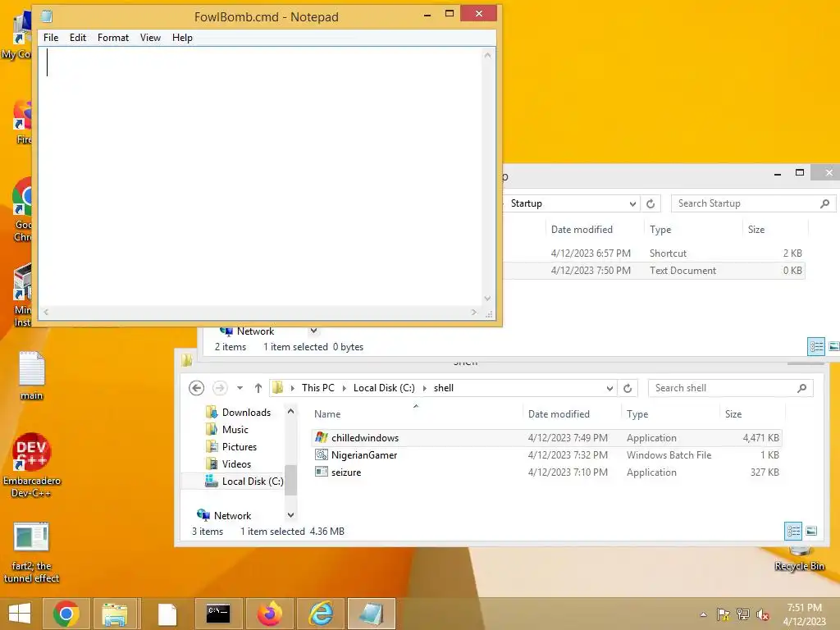Screen dimensions: 840x630
Task: Click the Search Startup field
Action: click(746, 203)
